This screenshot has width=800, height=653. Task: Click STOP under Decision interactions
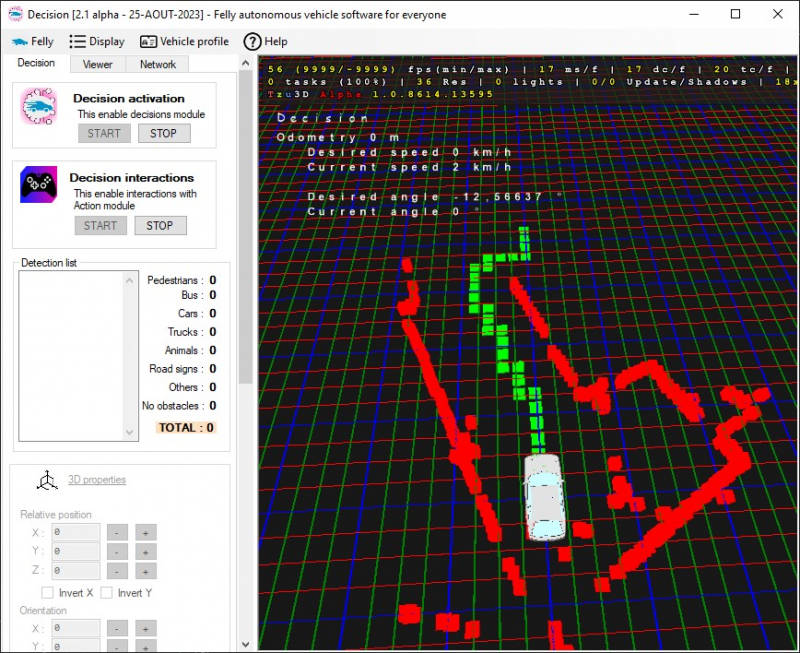[x=160, y=225]
